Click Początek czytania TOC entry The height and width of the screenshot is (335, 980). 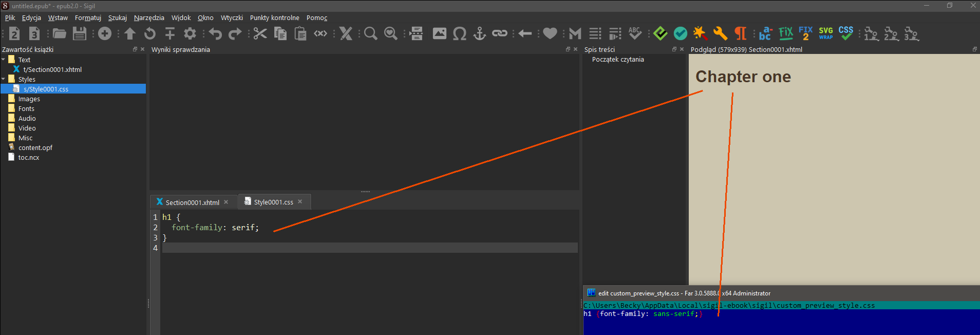point(618,59)
